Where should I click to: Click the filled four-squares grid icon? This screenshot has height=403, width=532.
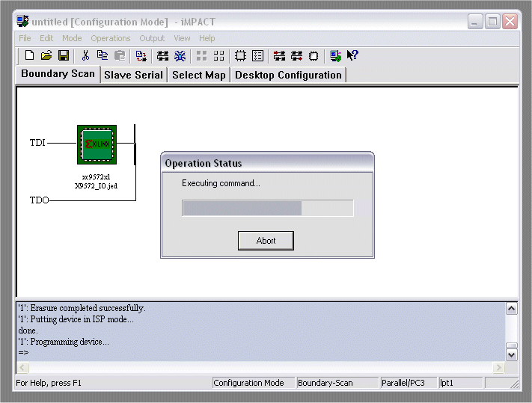(201, 56)
